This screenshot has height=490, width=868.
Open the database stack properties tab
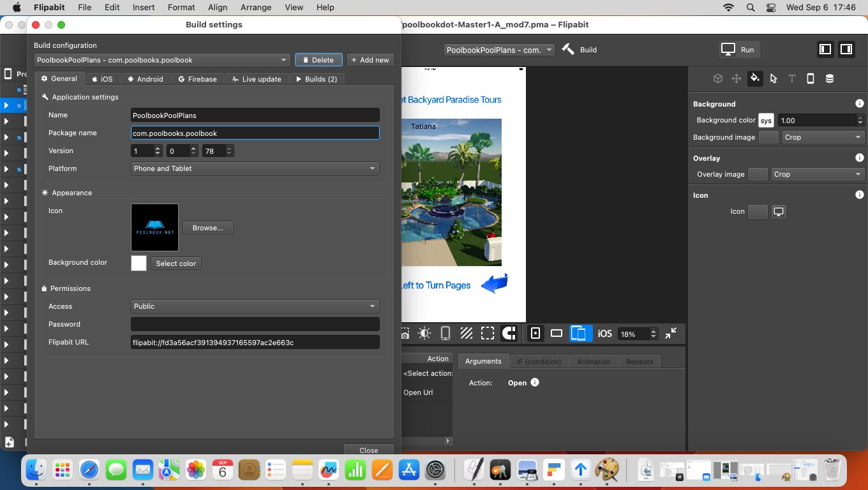[x=829, y=78]
